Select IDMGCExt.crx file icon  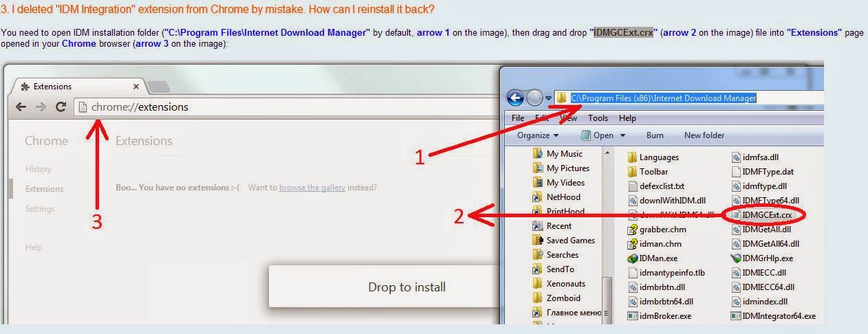pyautogui.click(x=736, y=215)
